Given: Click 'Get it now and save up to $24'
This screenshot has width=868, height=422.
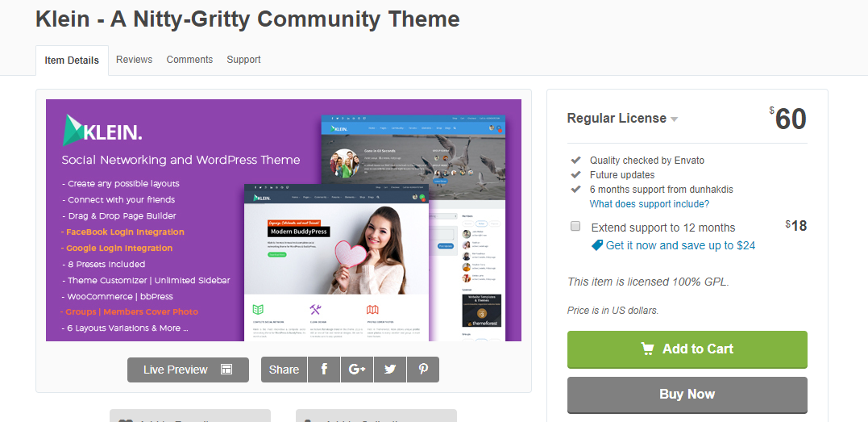Looking at the screenshot, I should pyautogui.click(x=680, y=245).
